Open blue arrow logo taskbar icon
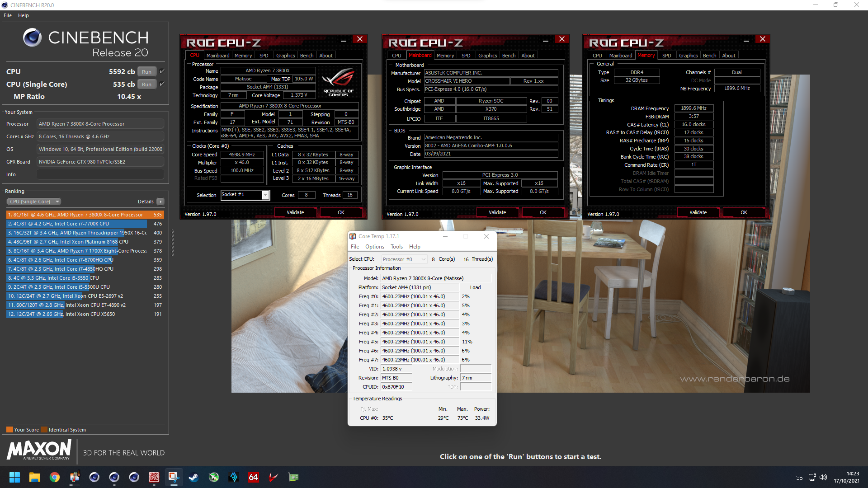This screenshot has width=868, height=488. pyautogui.click(x=234, y=477)
